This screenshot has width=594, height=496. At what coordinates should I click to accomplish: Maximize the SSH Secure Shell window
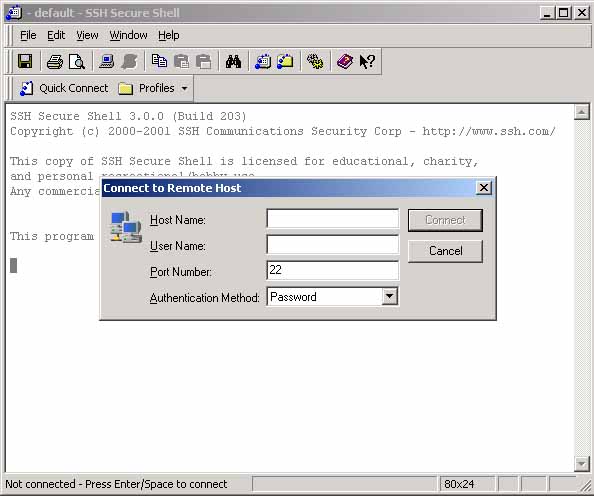(x=563, y=13)
